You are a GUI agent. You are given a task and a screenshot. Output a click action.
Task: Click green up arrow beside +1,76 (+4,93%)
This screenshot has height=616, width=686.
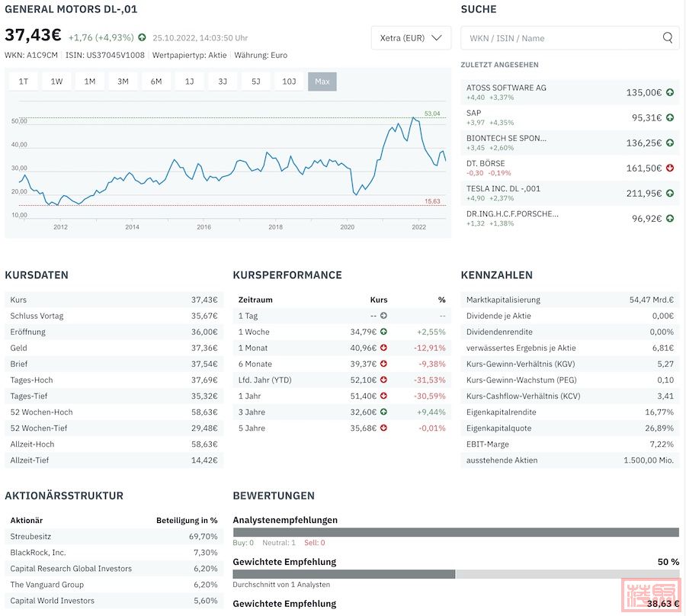point(143,37)
